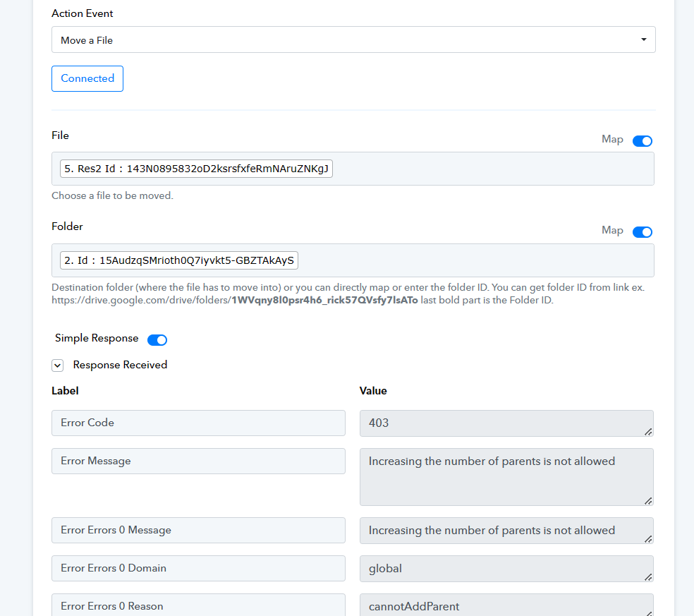
Task: Grab resize handle of Error Message value
Action: click(x=648, y=501)
